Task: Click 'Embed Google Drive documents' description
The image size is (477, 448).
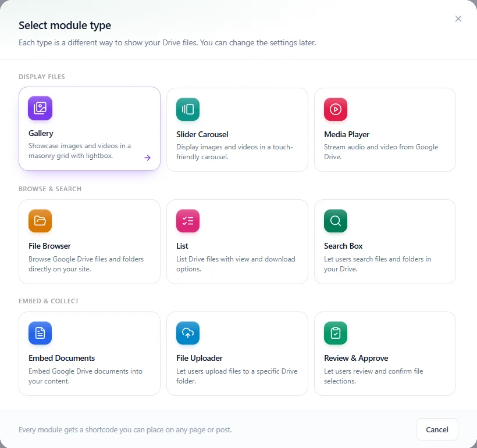Action: [86, 376]
